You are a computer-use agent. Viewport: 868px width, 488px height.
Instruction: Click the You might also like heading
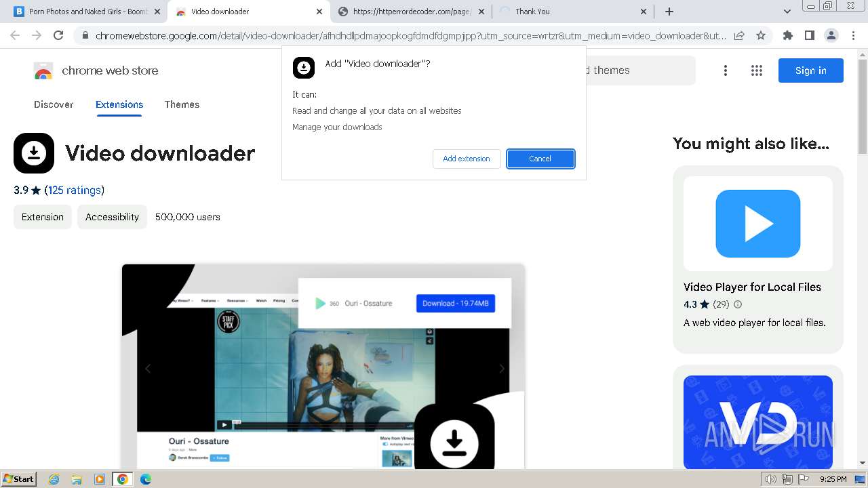click(x=751, y=144)
